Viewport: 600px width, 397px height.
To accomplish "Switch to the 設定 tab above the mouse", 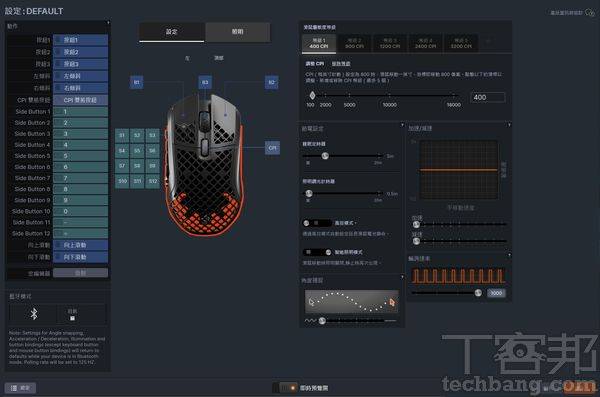I will (x=171, y=32).
